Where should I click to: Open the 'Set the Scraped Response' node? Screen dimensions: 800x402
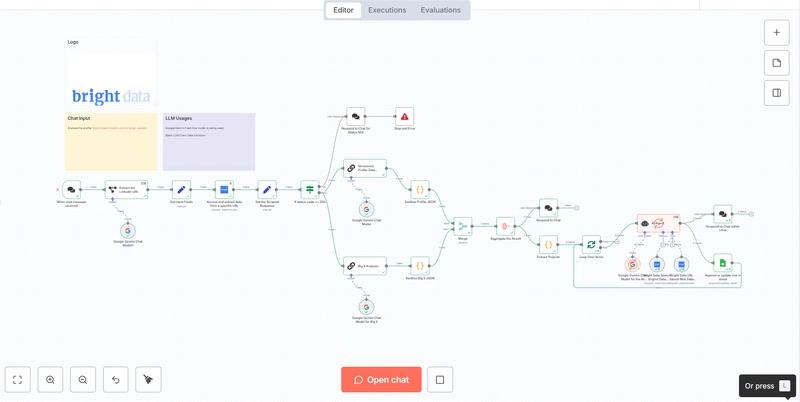tap(266, 189)
